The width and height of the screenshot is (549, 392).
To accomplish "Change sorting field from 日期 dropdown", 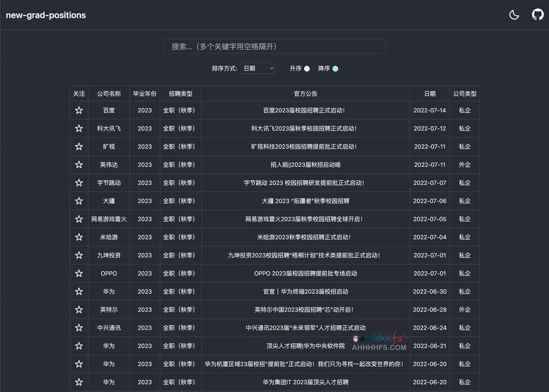I will (257, 68).
